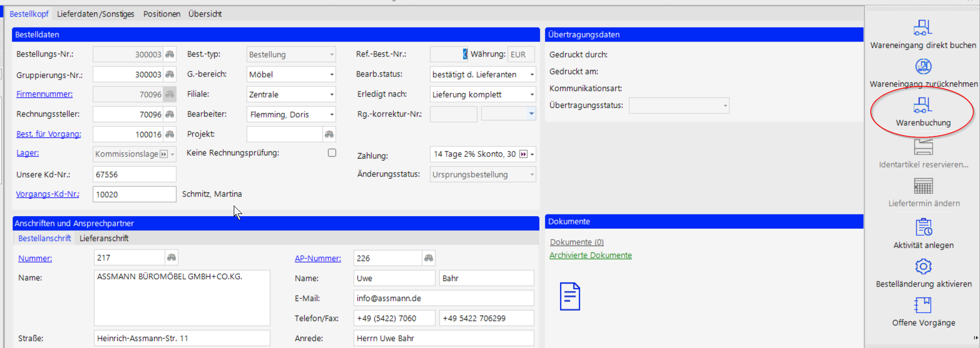This screenshot has width=980, height=348.
Task: Toggle Keine Rechnungsprüfung checkbox
Action: click(x=332, y=153)
